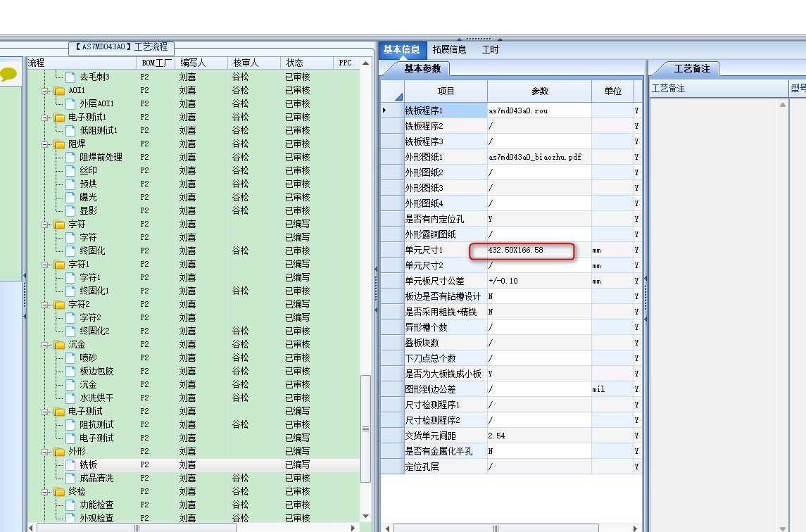The image size is (806, 532).
Task: Sort by the BOM工厂 column header
Action: pos(156,63)
